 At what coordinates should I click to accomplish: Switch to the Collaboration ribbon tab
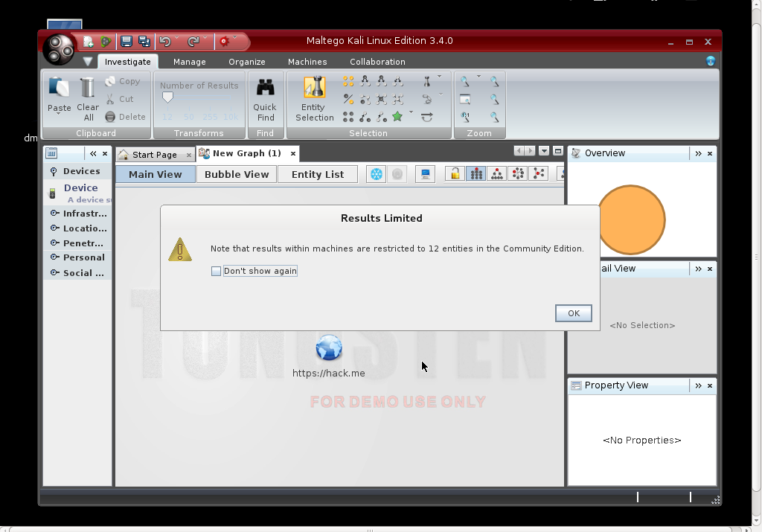click(377, 62)
